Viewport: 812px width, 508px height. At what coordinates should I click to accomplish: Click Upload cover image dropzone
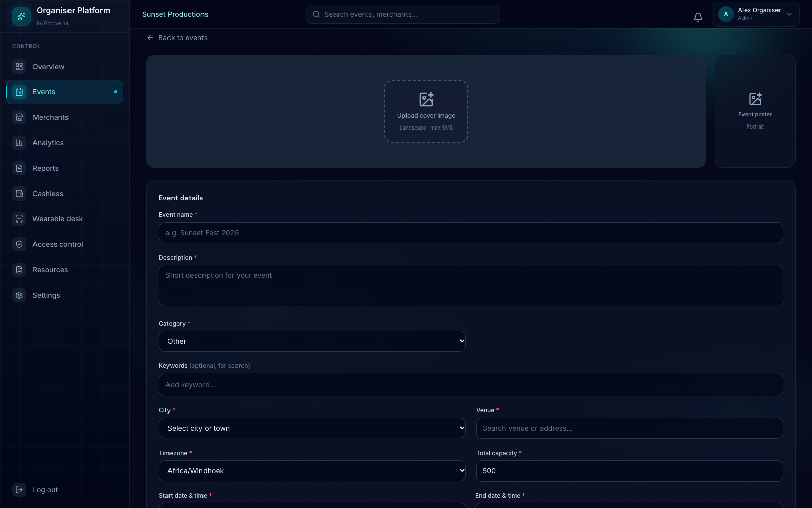click(x=426, y=111)
